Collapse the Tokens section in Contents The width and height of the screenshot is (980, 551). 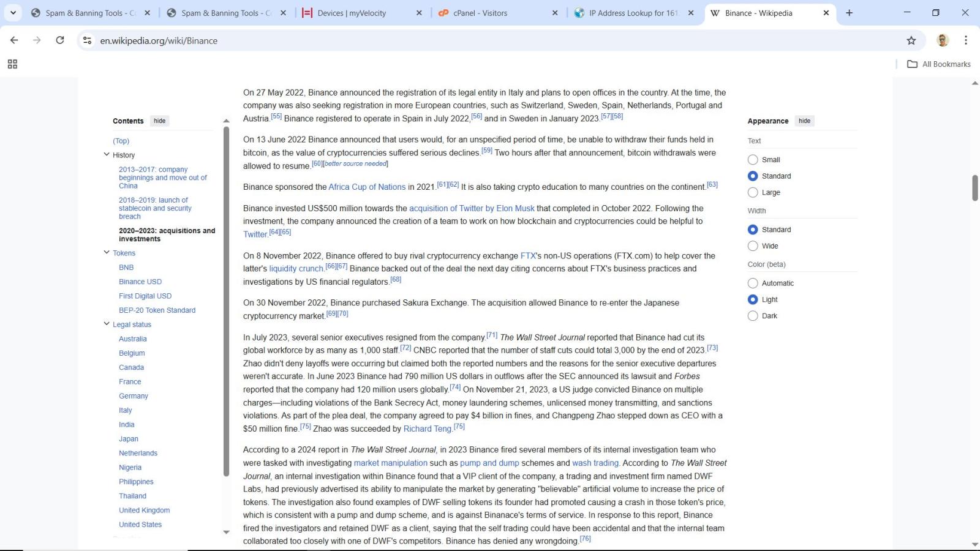(107, 253)
